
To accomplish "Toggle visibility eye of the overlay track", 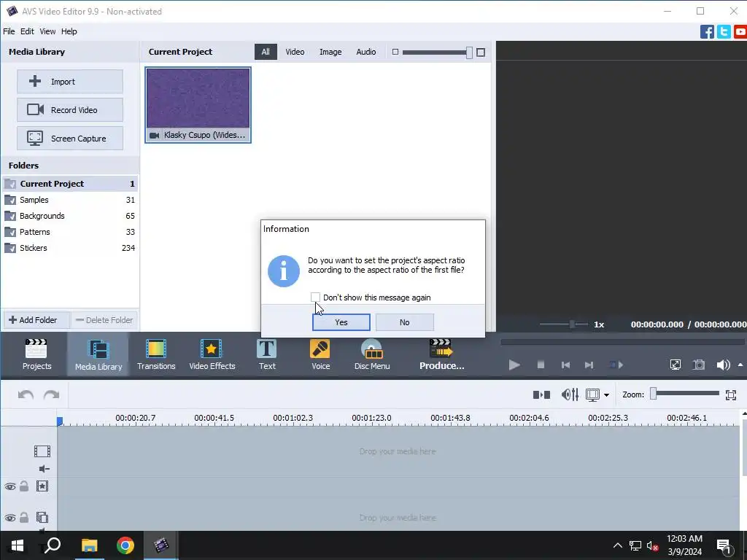I will pos(10,518).
